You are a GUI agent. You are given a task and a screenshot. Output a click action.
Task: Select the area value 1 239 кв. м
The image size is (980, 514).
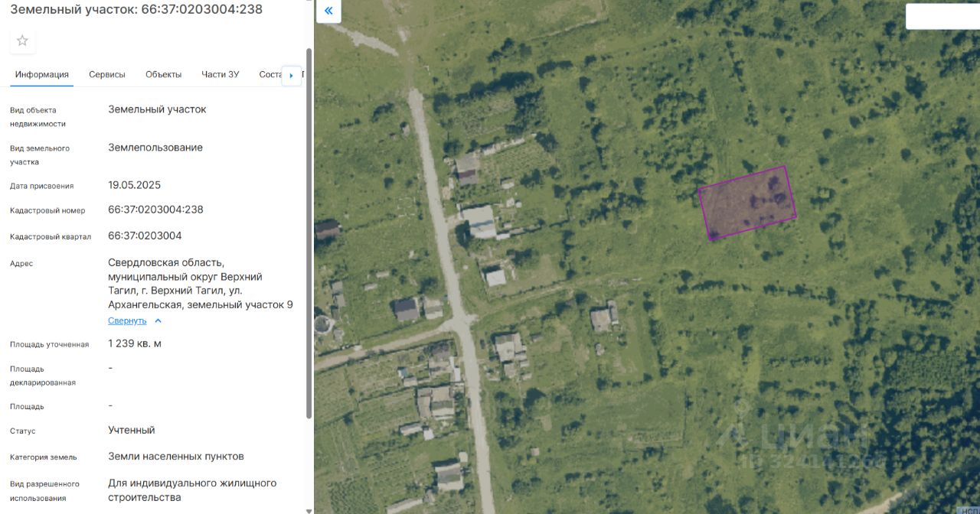(x=135, y=343)
